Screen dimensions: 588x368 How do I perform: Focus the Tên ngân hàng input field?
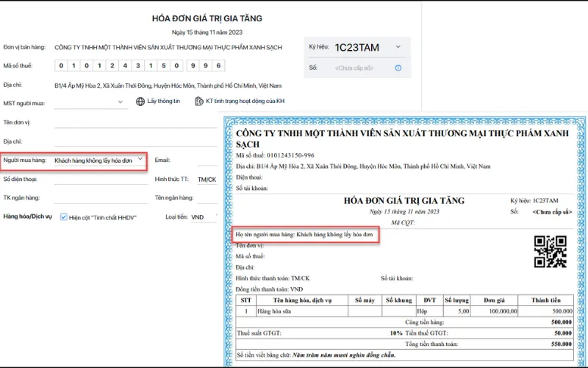208,198
